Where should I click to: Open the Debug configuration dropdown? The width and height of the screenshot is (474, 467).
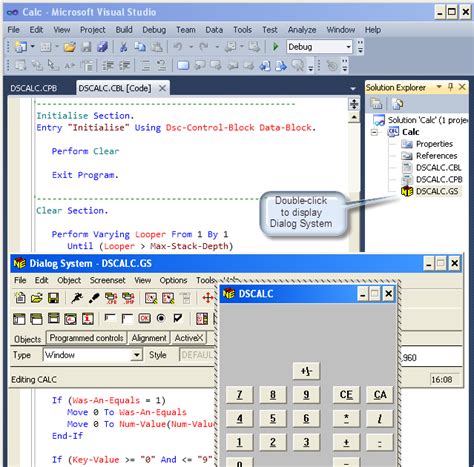[348, 47]
